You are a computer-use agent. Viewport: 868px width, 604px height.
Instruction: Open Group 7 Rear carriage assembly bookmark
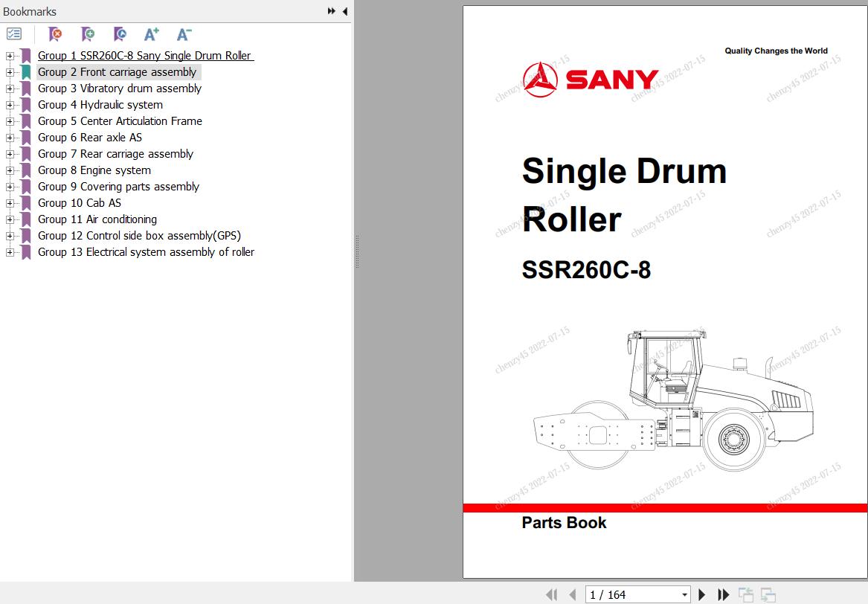116,153
